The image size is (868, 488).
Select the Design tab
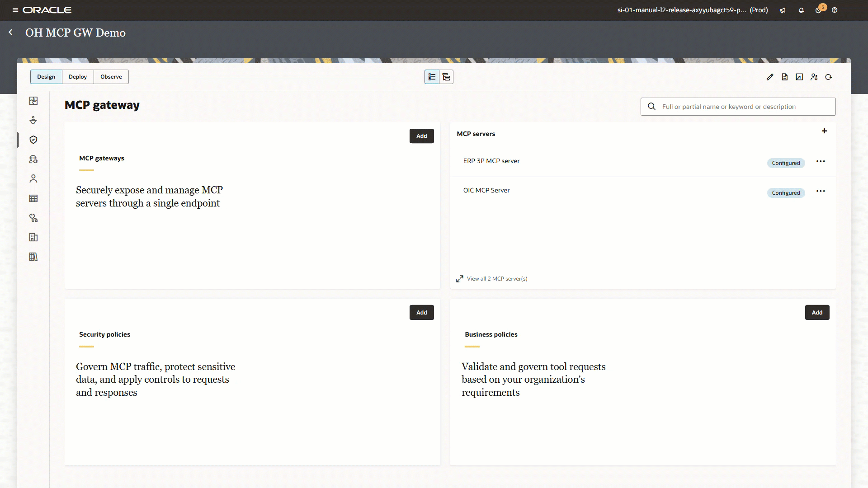(x=46, y=77)
